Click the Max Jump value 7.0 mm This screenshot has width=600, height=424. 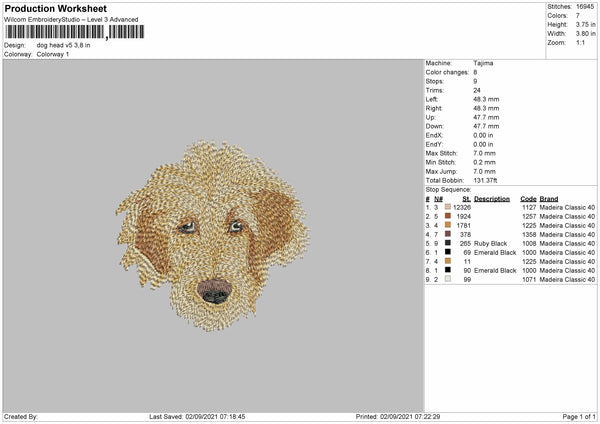click(x=484, y=171)
